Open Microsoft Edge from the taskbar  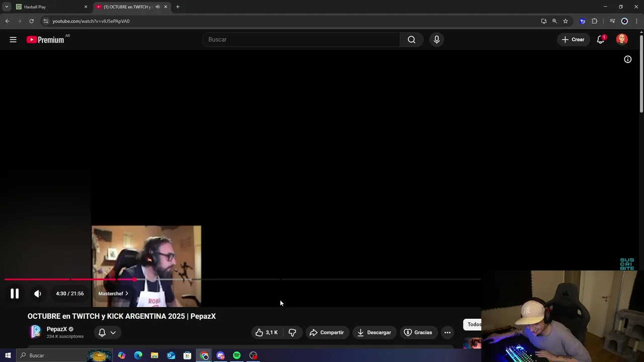coord(138,355)
